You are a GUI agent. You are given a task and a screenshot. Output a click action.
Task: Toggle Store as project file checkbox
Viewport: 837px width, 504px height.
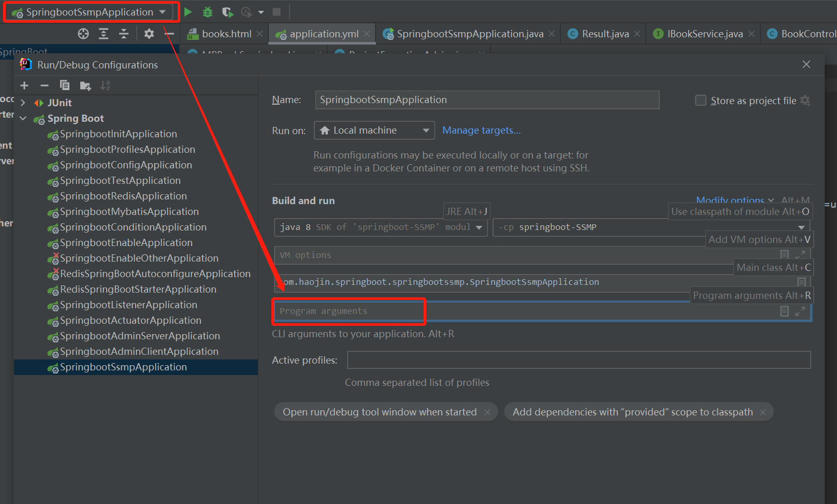tap(700, 100)
